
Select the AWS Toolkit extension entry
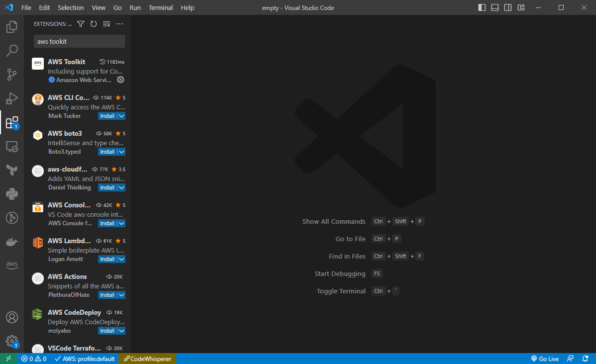point(78,71)
